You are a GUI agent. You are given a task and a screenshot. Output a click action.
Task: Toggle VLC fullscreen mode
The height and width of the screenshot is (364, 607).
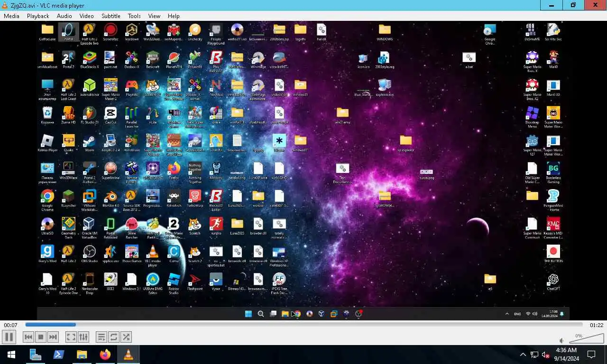(71, 337)
